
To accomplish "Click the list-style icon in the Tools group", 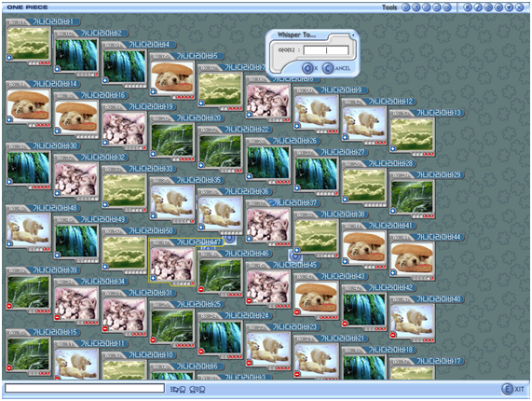I will coord(437,7).
